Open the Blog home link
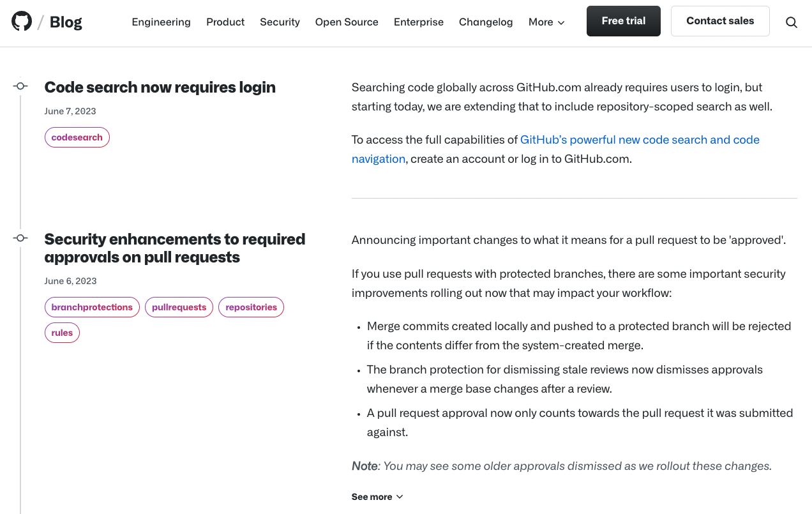The image size is (812, 514). pos(66,22)
